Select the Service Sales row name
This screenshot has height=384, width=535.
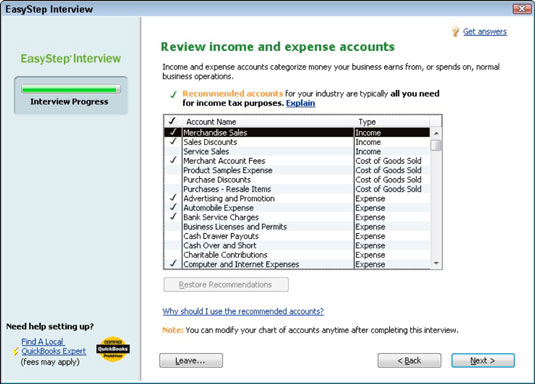206,151
